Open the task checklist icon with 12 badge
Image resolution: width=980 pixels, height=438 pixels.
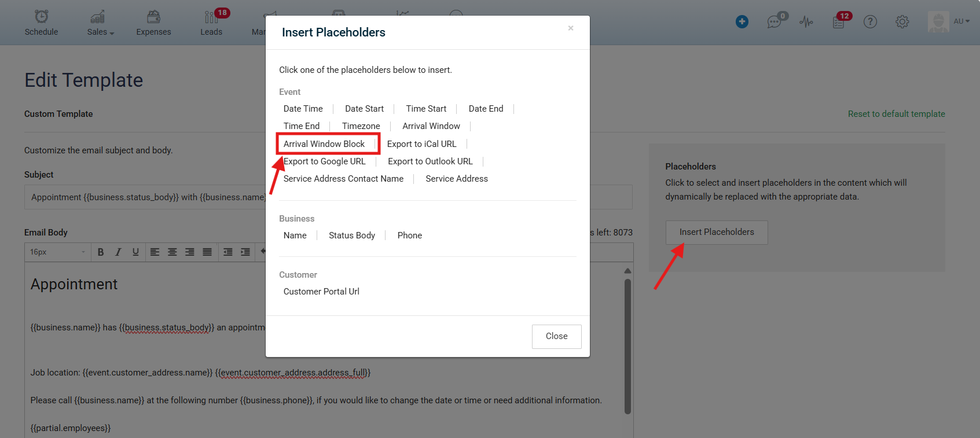(x=839, y=21)
